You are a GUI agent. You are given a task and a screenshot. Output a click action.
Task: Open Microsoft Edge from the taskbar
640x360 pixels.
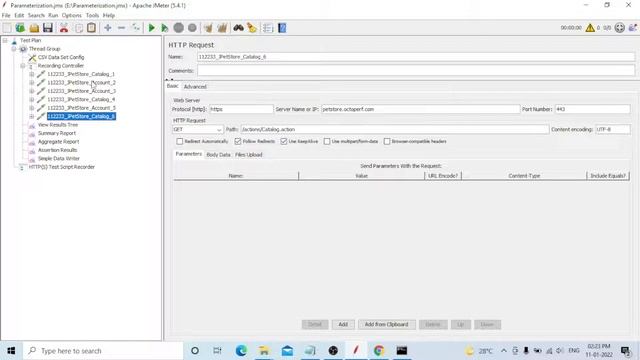[x=241, y=351]
